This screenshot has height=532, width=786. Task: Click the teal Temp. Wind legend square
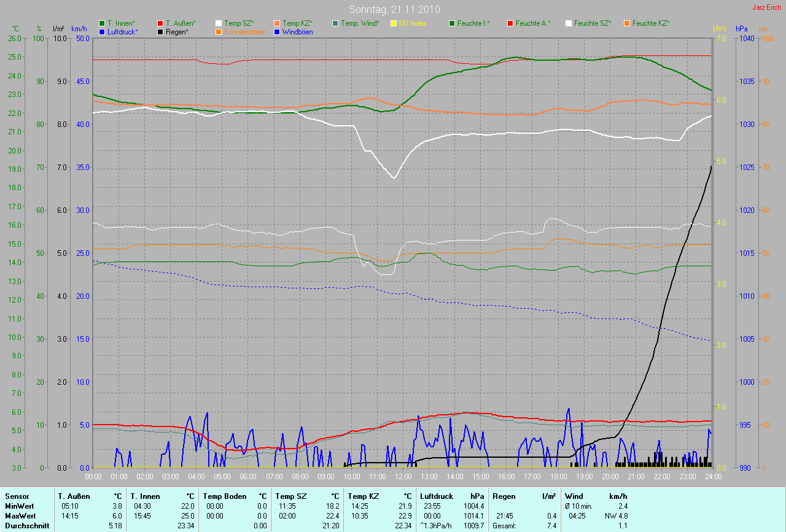coord(335,23)
